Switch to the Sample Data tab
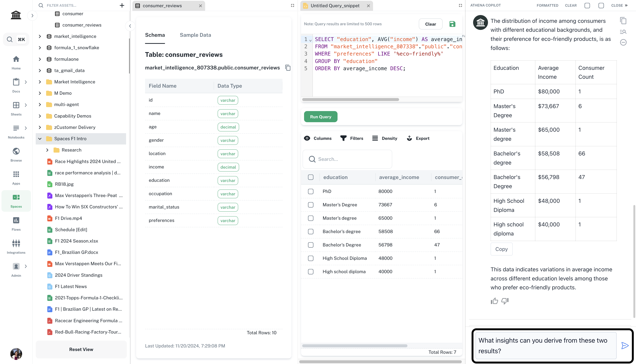 click(195, 35)
